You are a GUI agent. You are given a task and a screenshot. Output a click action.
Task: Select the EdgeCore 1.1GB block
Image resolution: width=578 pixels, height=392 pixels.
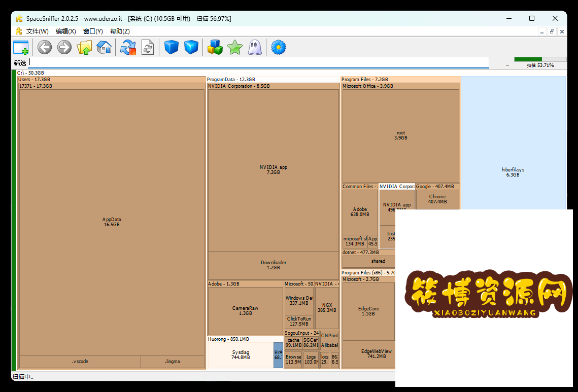[368, 311]
